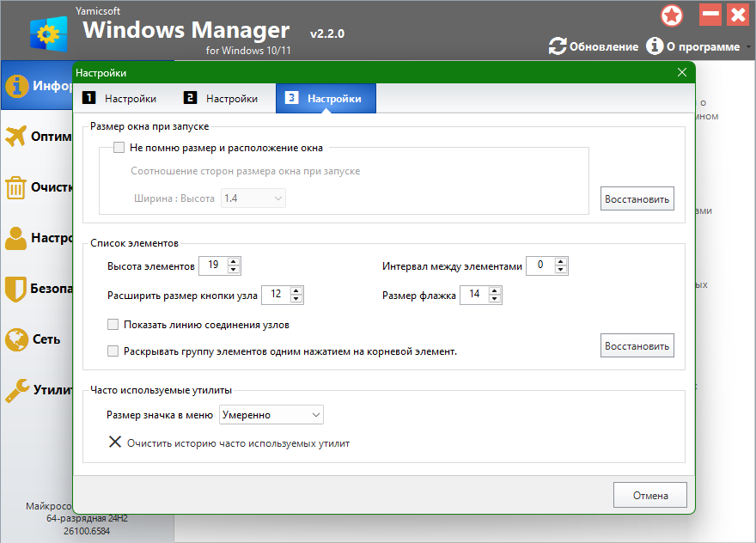Open the Customization user icon

tap(16, 238)
